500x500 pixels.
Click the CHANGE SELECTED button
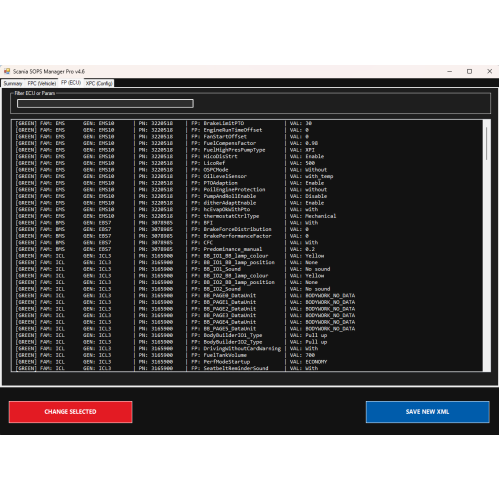pos(70,412)
